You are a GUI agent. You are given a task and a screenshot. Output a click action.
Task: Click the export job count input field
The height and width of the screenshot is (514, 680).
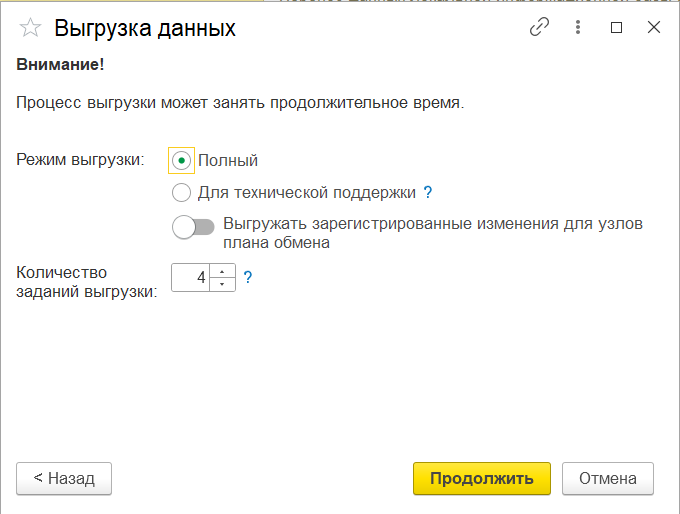coord(191,278)
